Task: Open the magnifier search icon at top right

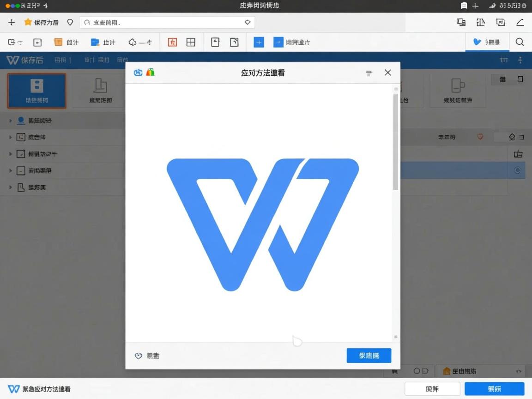Action: click(x=520, y=42)
